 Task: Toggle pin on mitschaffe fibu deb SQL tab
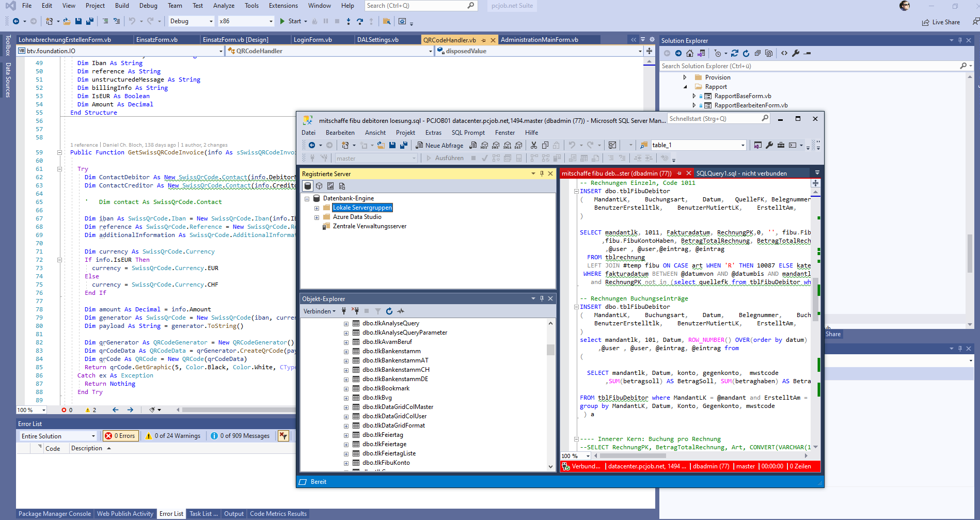point(679,173)
